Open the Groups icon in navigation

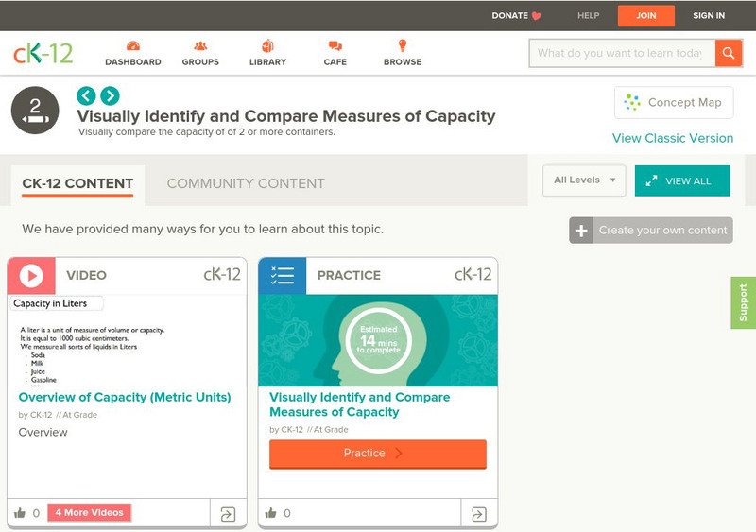(x=200, y=46)
